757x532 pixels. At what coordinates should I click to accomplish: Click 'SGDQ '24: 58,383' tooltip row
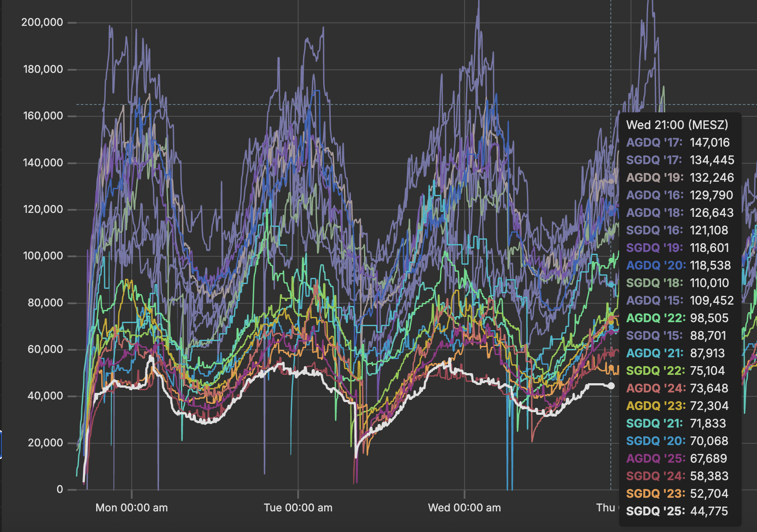pyautogui.click(x=678, y=476)
